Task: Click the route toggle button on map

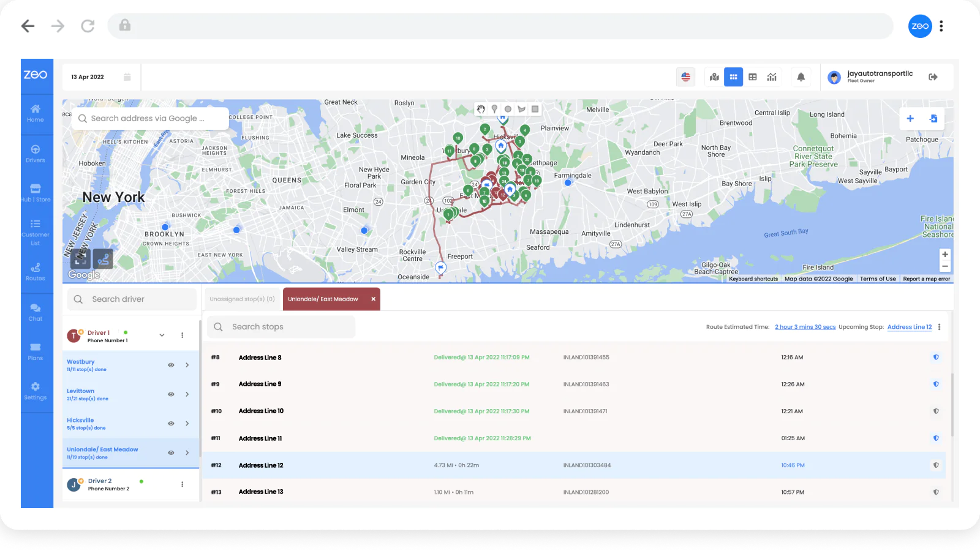Action: (x=103, y=259)
